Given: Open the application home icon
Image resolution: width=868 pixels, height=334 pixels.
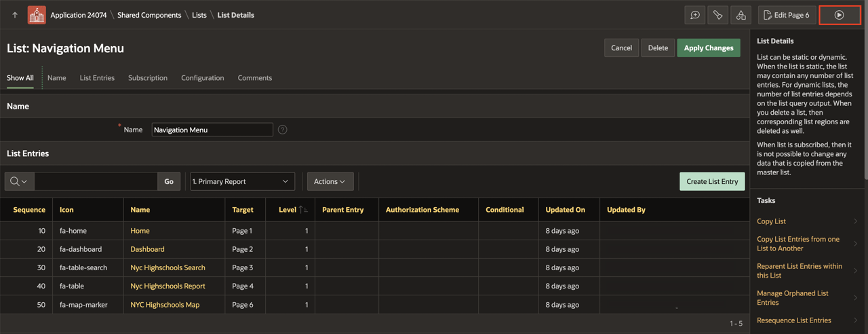Looking at the screenshot, I should click(37, 15).
